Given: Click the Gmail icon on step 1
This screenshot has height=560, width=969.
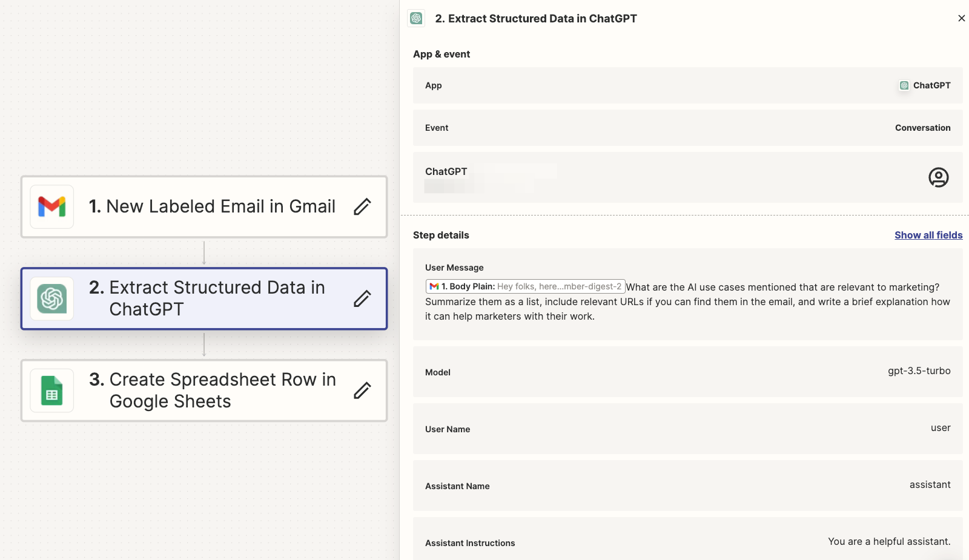Looking at the screenshot, I should tap(51, 206).
